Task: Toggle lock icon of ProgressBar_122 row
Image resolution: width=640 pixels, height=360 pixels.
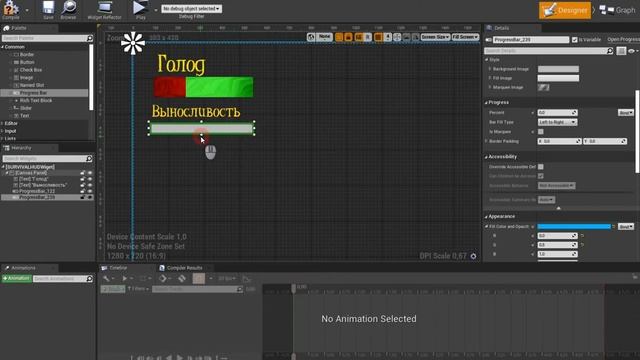Action: (83, 191)
